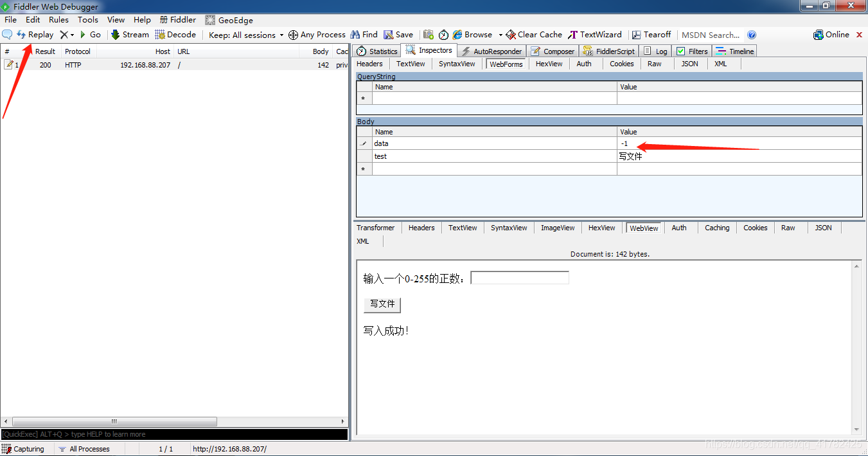Viewport: 868px width, 456px height.
Task: Open the View menu
Action: [116, 20]
